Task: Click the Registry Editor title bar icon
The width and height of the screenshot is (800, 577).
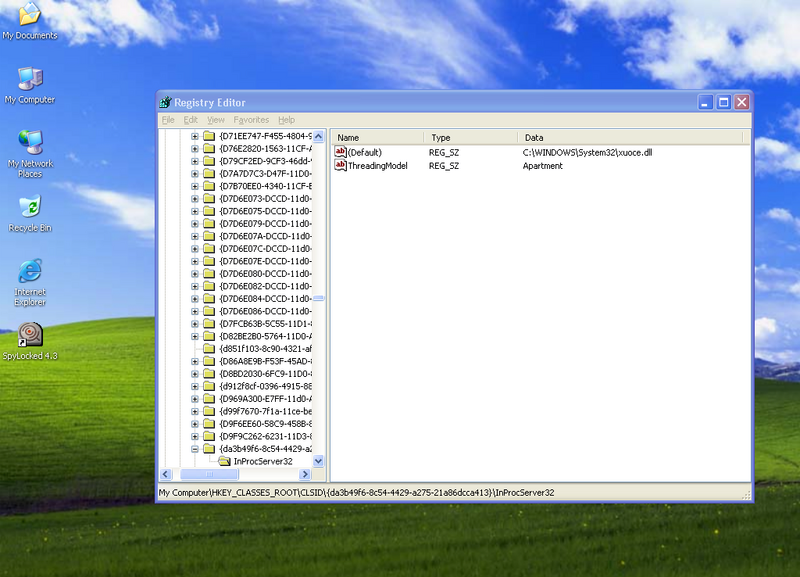Action: (165, 102)
